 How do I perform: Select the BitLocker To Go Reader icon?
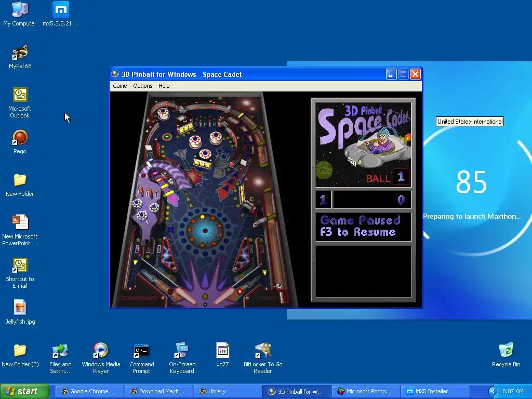263,358
